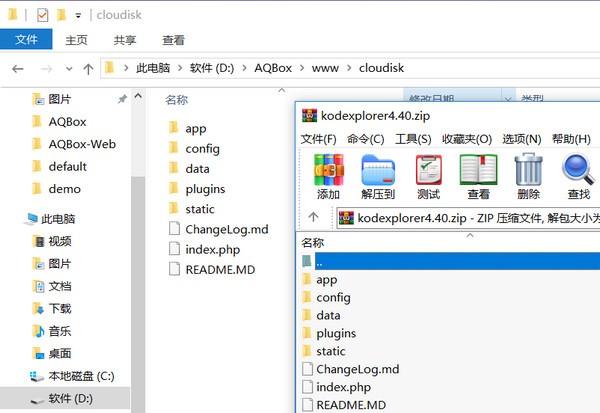Viewport: 600px width, 413px height.
Task: Open the 帮助(H) menu in WinRAR
Action: coord(571,139)
